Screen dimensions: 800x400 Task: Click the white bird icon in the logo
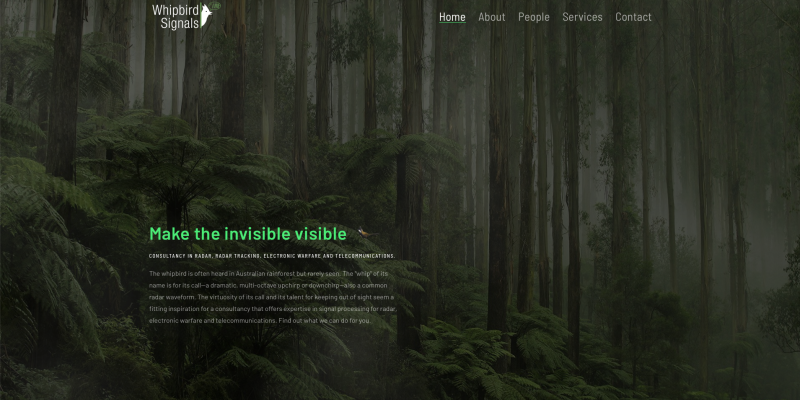point(206,16)
